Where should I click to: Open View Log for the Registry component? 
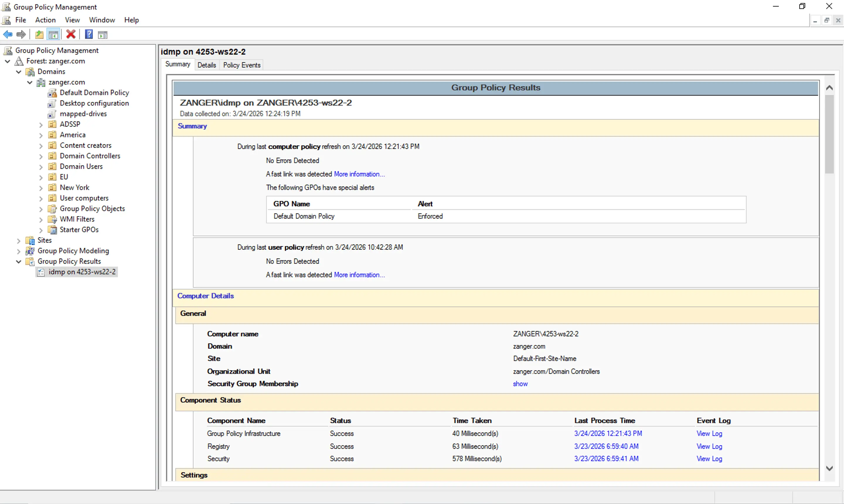pyautogui.click(x=709, y=446)
